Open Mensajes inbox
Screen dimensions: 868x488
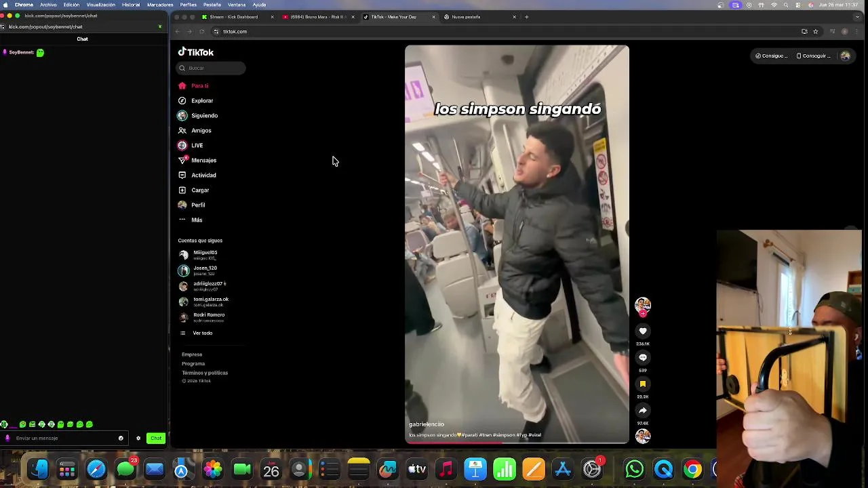[x=197, y=161]
